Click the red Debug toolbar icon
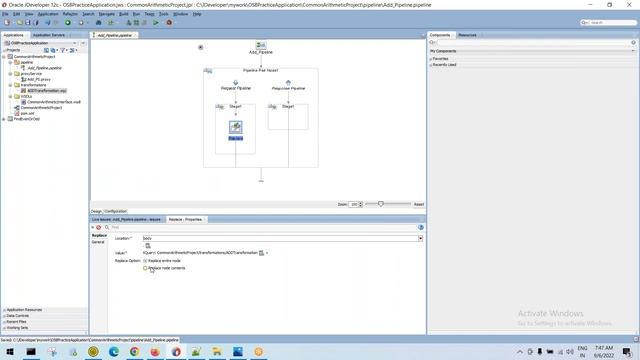This screenshot has height=360, width=640. point(169,22)
